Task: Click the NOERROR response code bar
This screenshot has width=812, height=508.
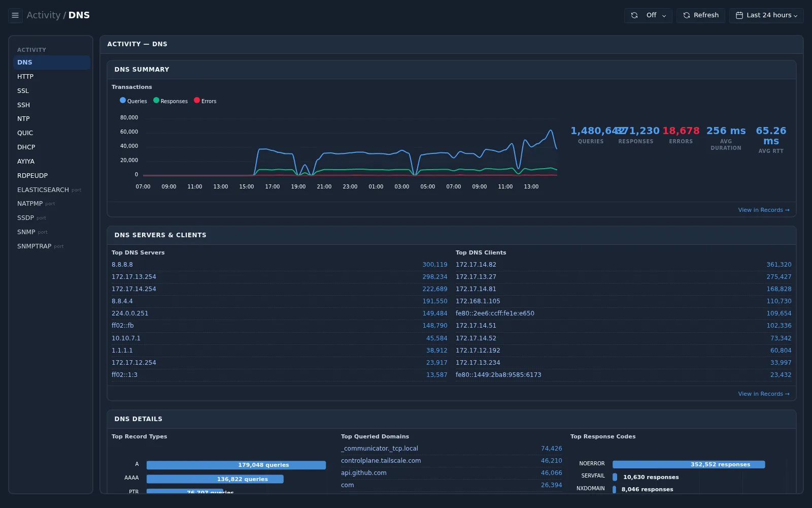Action: tap(689, 464)
